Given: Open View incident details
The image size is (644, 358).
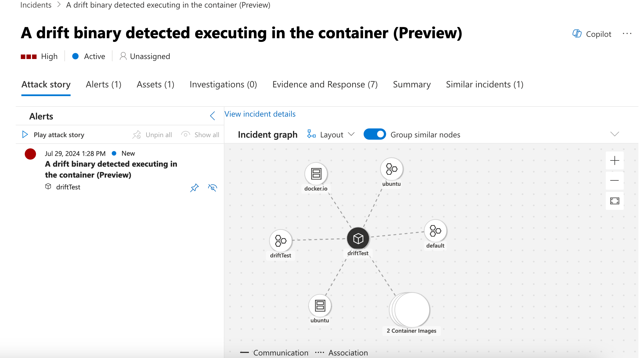Looking at the screenshot, I should tap(260, 114).
